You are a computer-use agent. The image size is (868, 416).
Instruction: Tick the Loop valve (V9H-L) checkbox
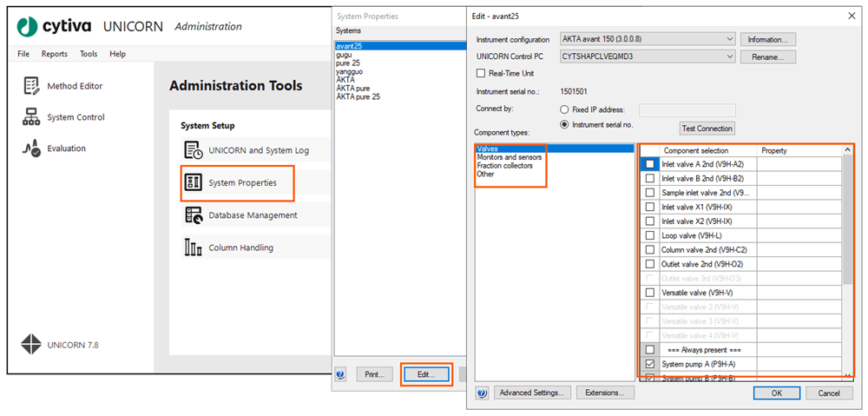point(649,234)
